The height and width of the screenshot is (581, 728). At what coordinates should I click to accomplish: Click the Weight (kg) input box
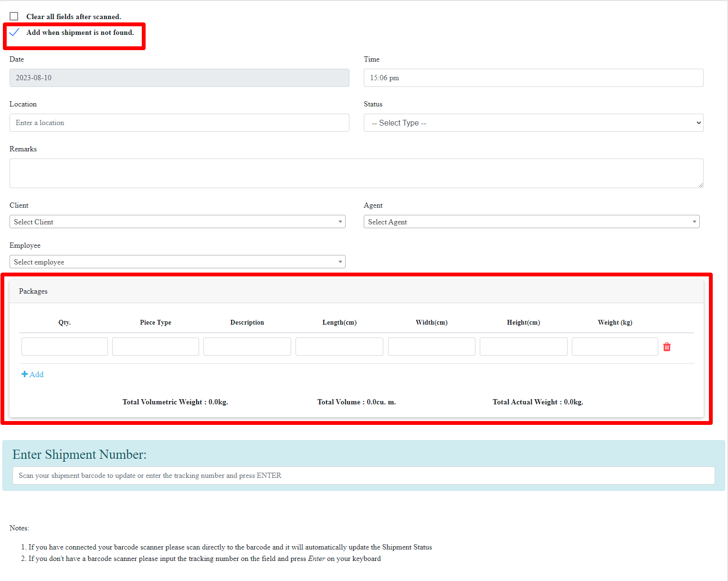615,347
